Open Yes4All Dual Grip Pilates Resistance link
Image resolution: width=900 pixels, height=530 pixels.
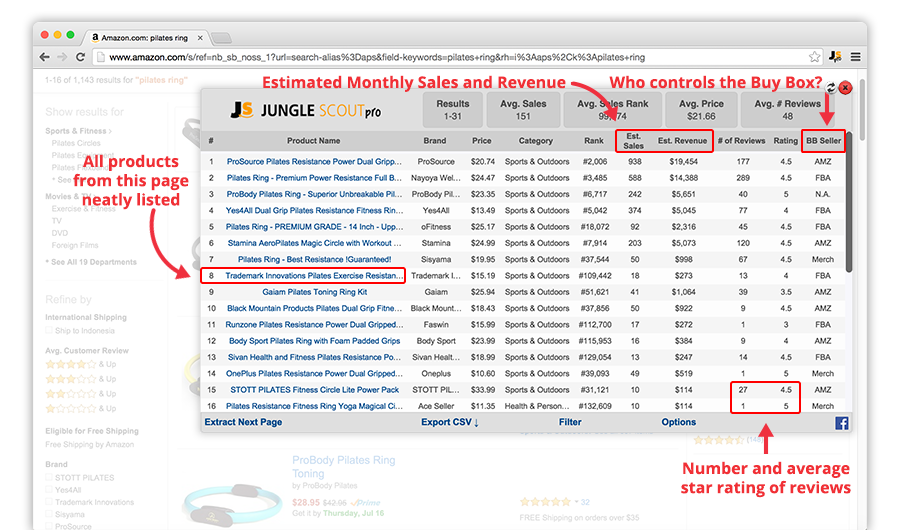pos(314,211)
